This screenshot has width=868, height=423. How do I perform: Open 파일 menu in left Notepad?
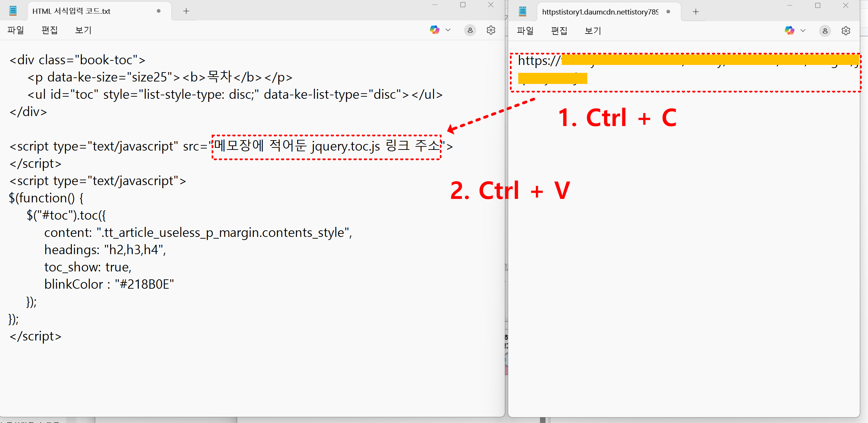tap(16, 30)
